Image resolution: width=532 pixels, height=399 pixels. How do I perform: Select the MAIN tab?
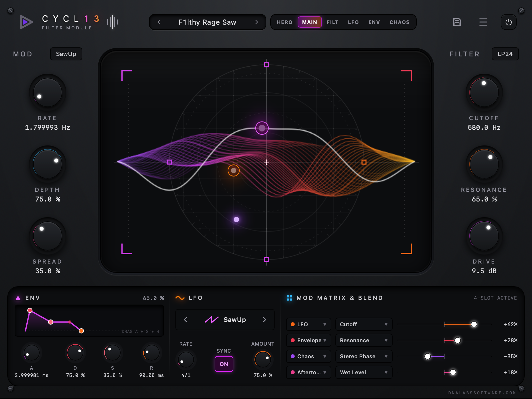tap(310, 22)
